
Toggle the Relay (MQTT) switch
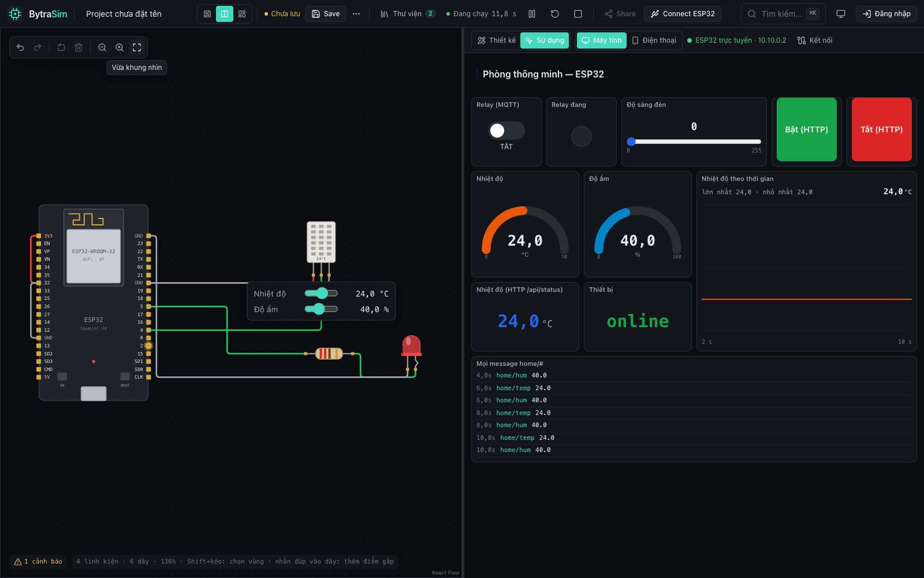click(506, 131)
